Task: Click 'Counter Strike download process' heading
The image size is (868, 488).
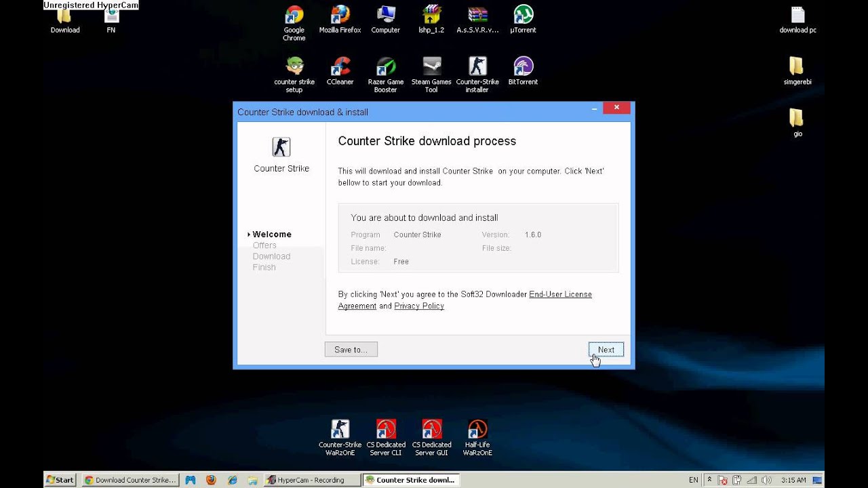Action: [x=427, y=141]
